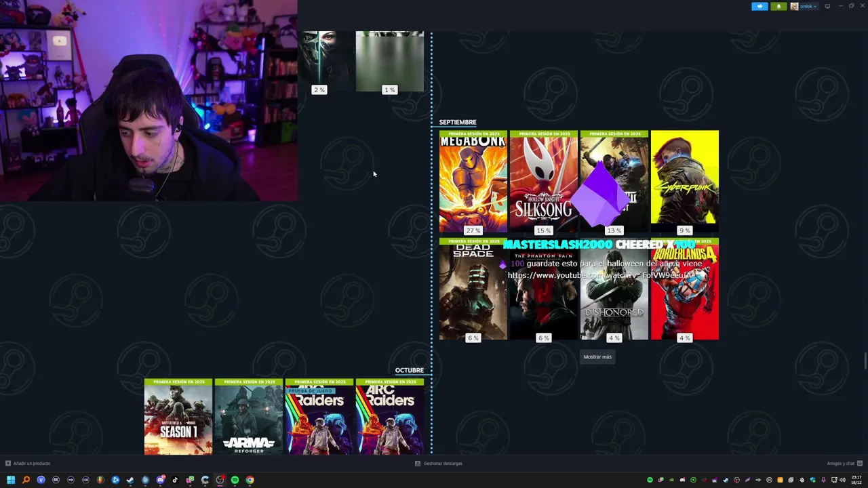Click the Spotify system tray icon
Screen dimensions: 868x488
click(x=650, y=480)
